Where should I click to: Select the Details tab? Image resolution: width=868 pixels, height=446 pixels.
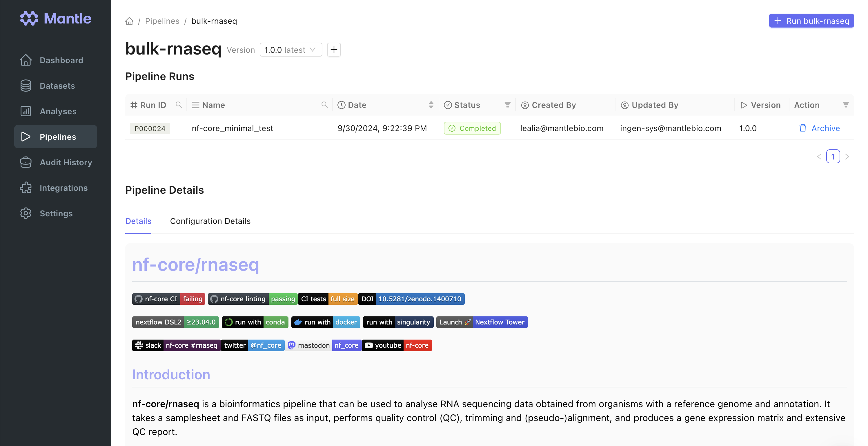pos(138,221)
